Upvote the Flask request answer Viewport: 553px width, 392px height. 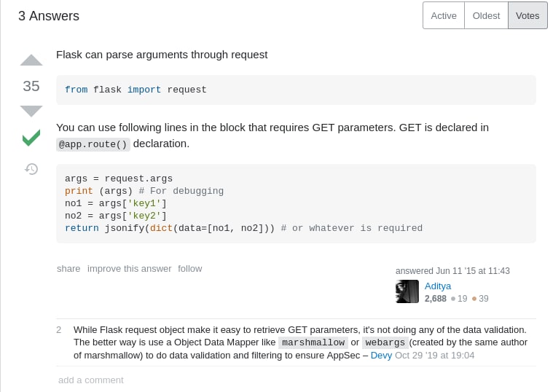click(x=31, y=60)
